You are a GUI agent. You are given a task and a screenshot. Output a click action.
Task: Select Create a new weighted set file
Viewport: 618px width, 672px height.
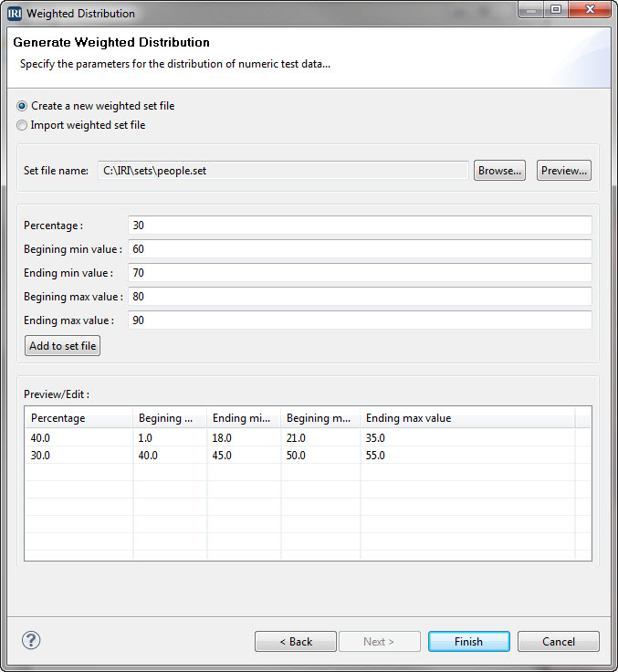22,106
